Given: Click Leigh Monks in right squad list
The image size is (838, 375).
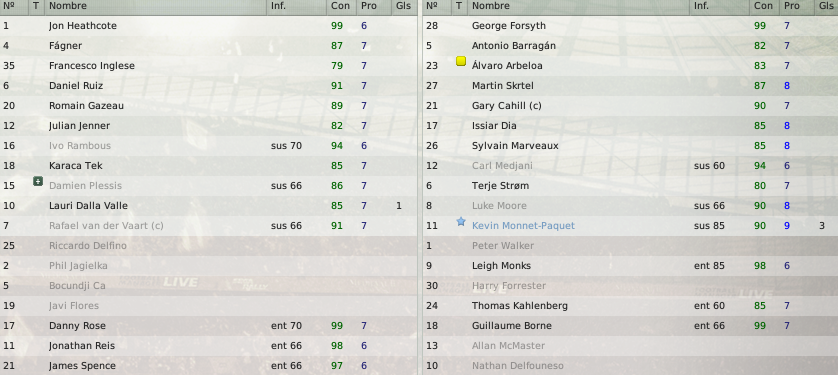Looking at the screenshot, I should pos(501,266).
